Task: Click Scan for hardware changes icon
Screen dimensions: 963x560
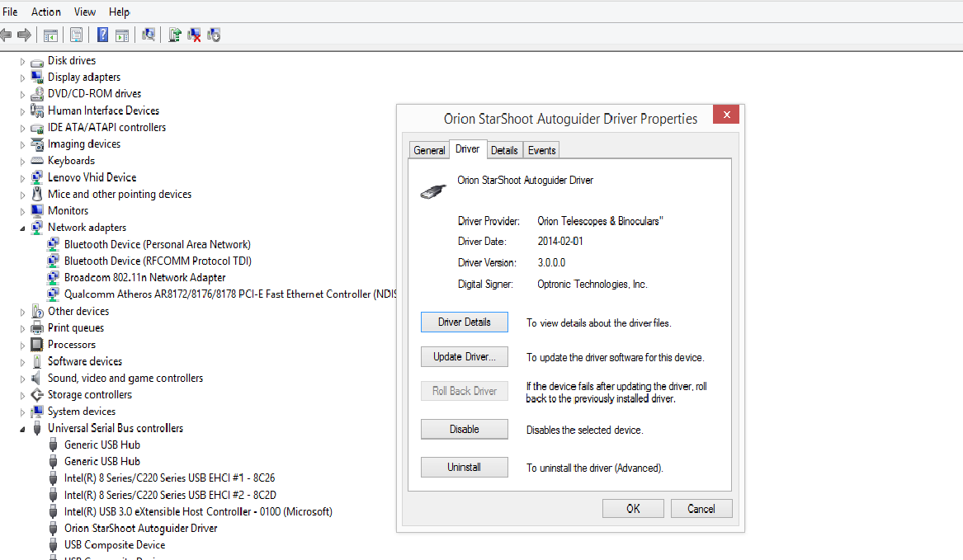Action: (148, 35)
